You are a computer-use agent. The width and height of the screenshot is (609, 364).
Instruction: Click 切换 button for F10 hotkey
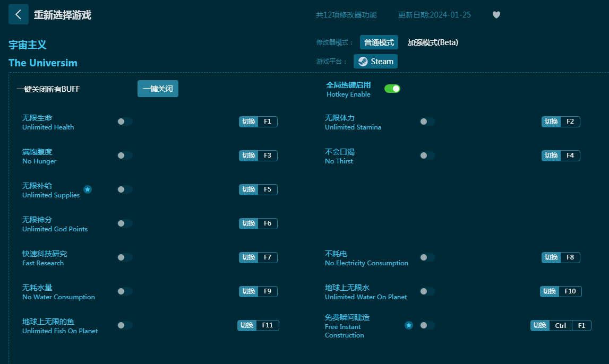(550, 291)
